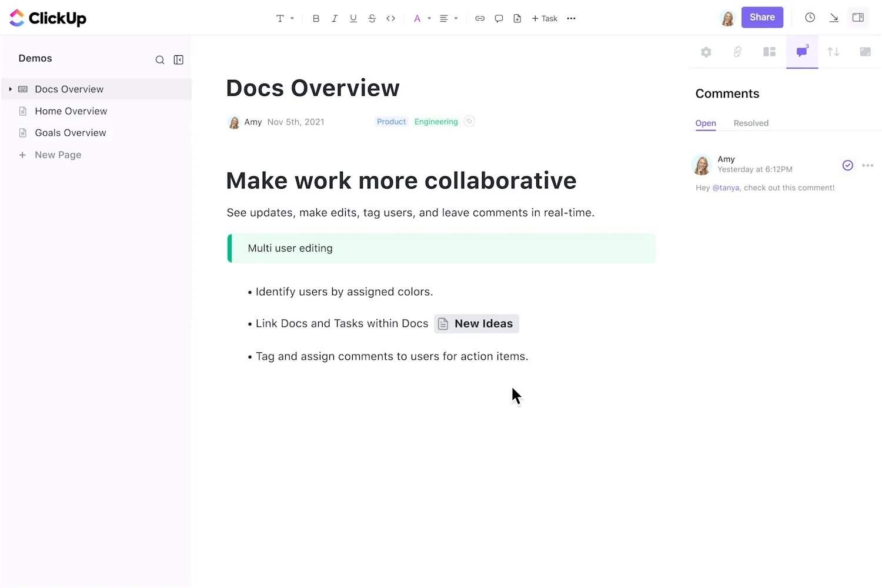Open the sort arrows panel icon
Image resolution: width=882 pixels, height=588 pixels.
833,52
